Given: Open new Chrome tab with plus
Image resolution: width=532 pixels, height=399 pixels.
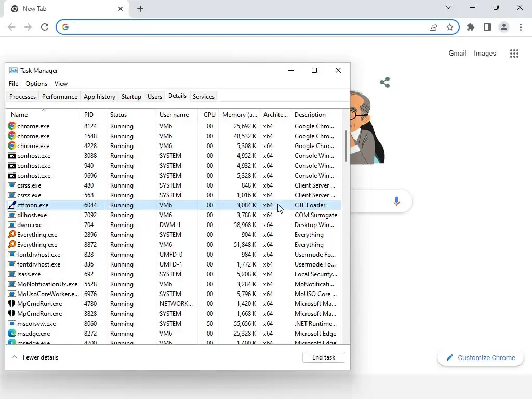Looking at the screenshot, I should tap(140, 9).
